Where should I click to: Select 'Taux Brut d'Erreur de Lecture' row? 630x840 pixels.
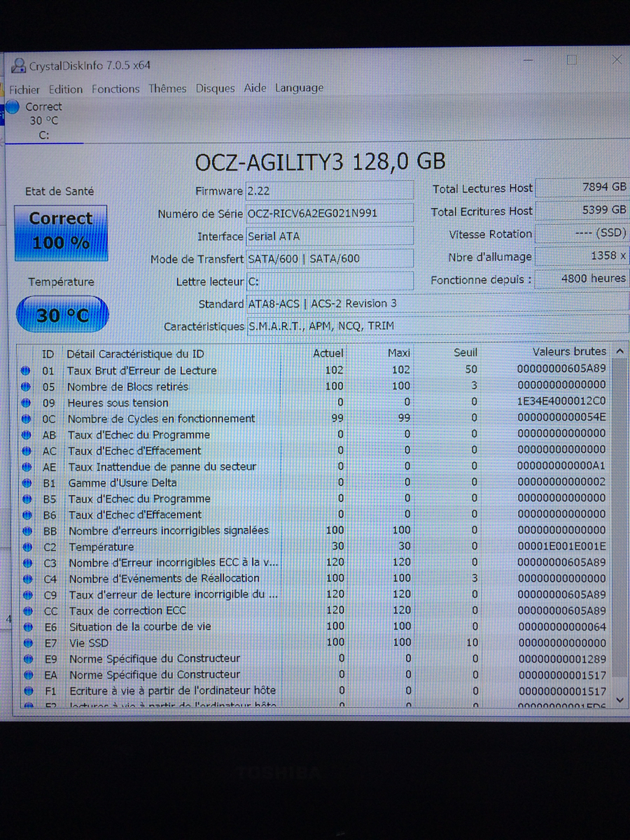pyautogui.click(x=315, y=370)
